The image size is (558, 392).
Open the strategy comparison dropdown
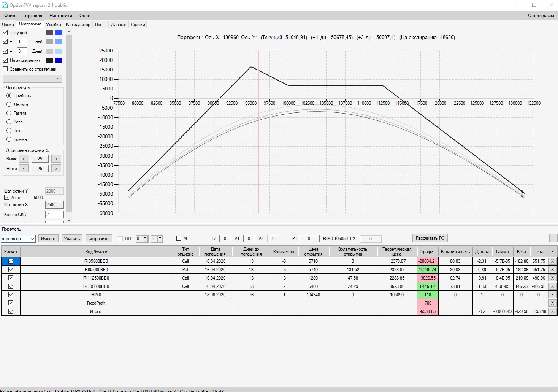tap(32, 79)
